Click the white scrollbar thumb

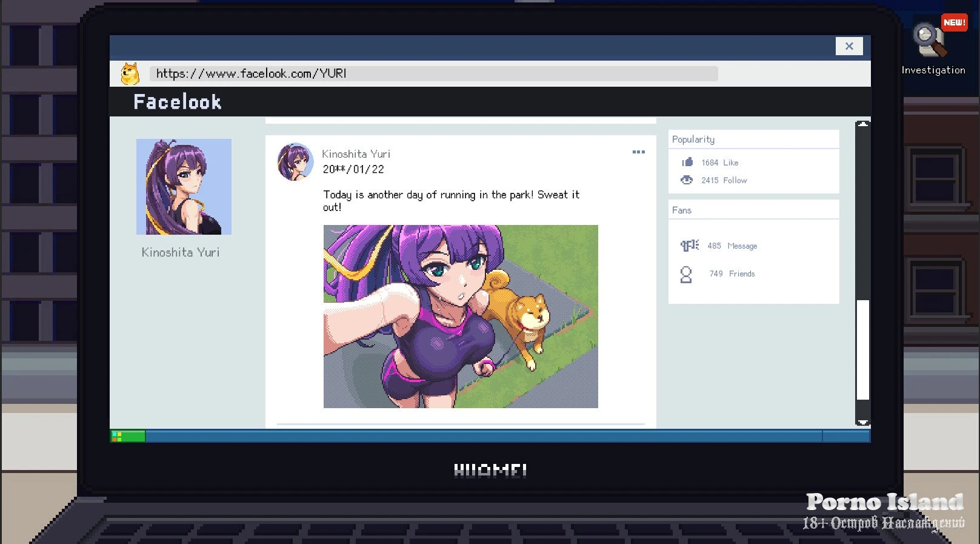pyautogui.click(x=862, y=349)
